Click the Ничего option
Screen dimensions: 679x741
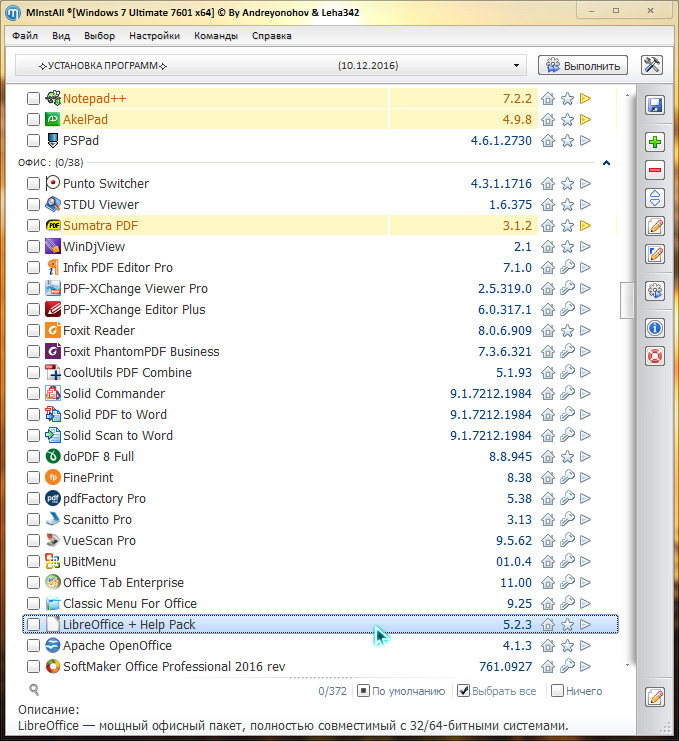pos(577,691)
